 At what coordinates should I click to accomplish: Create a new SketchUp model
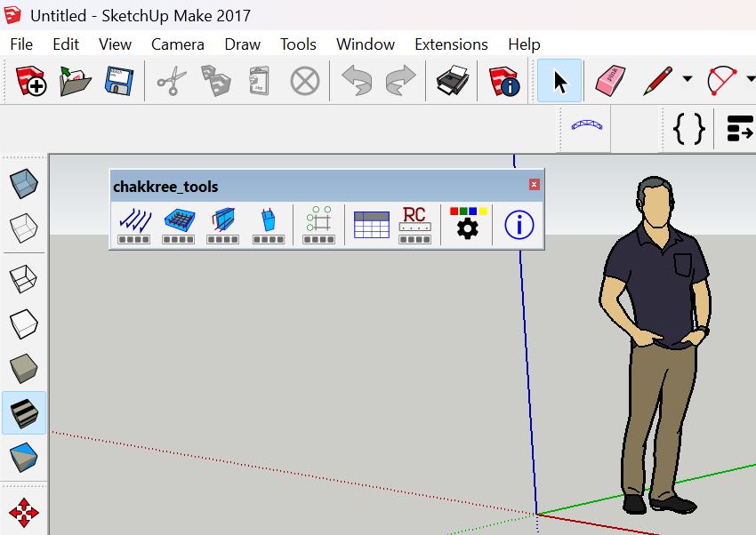pyautogui.click(x=31, y=80)
